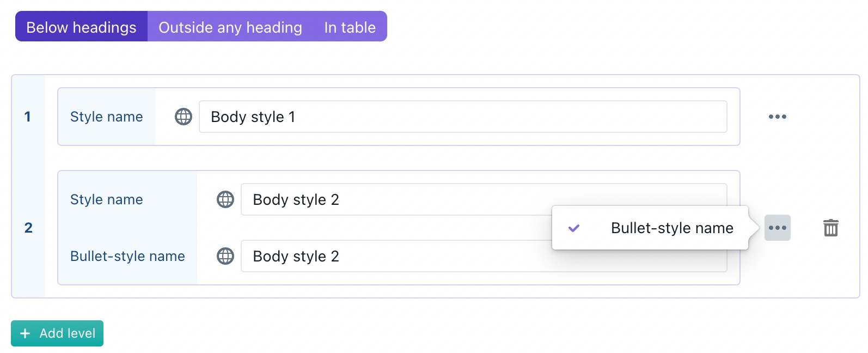Open the Outside any heading tab
This screenshot has height=353, width=868.
point(230,27)
